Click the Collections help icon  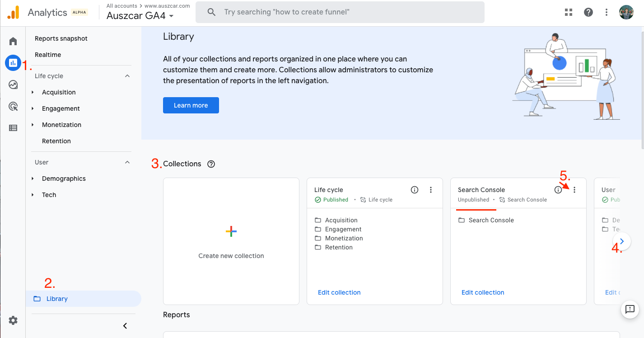[x=211, y=164]
